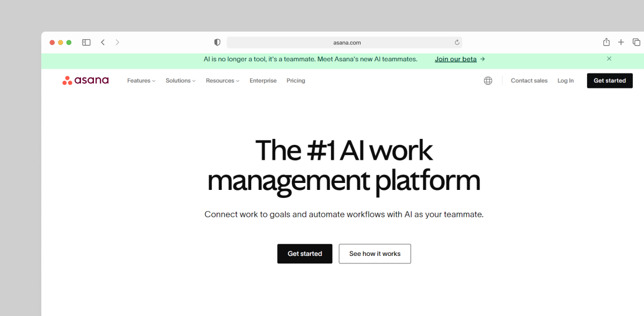Click the yellow minimize window button
This screenshot has width=644, height=316.
tap(61, 42)
